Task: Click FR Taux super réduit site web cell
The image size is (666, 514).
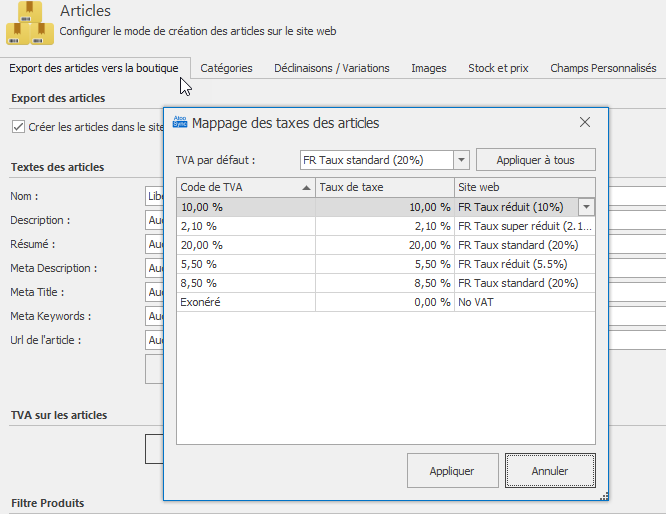Action: (x=525, y=226)
